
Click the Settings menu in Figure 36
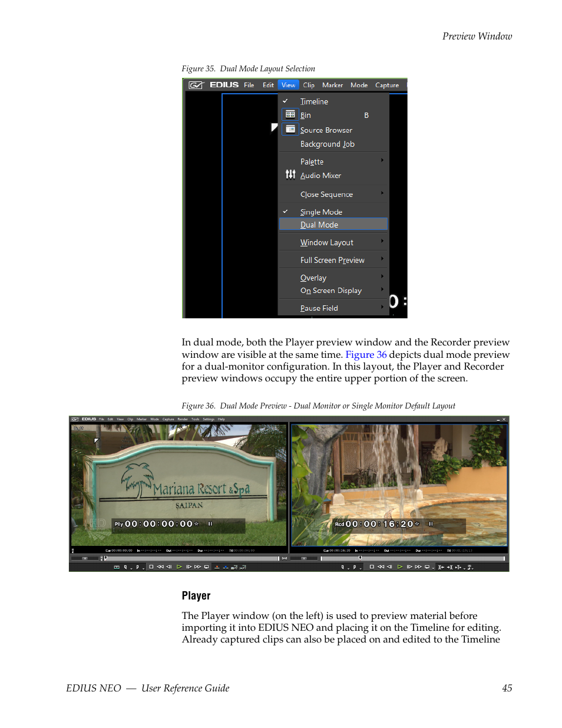(209, 419)
